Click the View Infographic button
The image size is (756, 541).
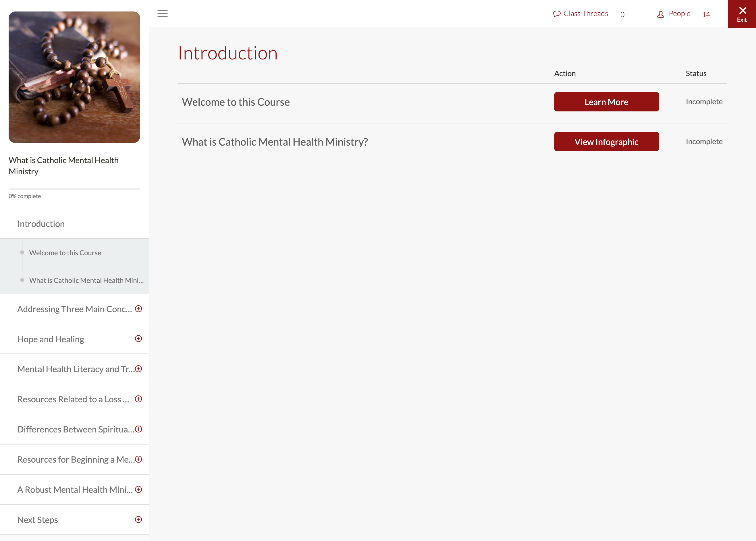point(606,142)
